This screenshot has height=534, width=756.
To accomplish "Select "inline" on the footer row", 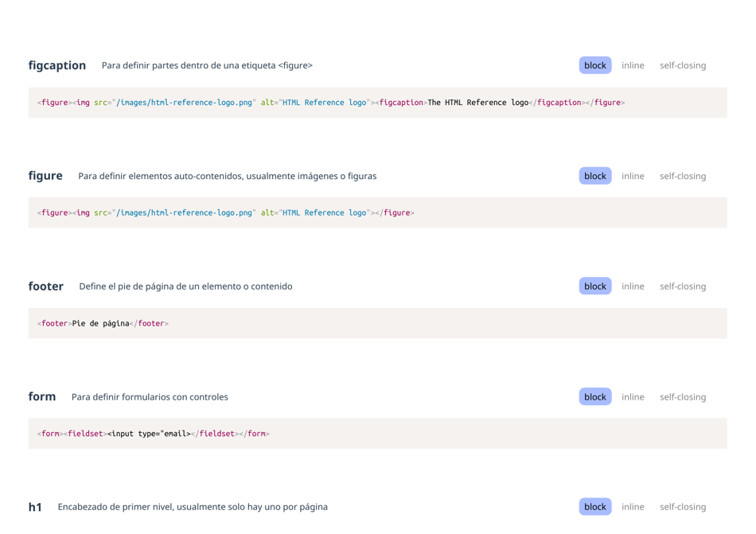I will click(x=633, y=286).
